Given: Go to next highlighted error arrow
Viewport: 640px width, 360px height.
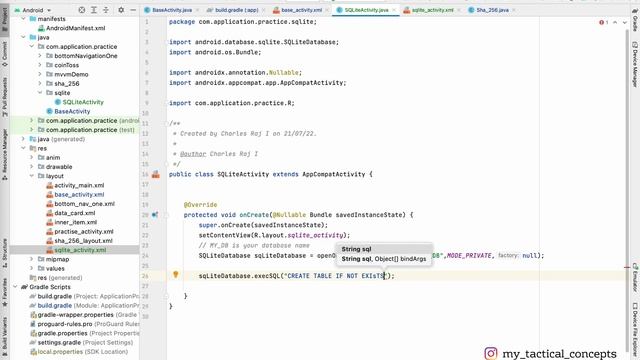Looking at the screenshot, I should pyautogui.click(x=624, y=22).
